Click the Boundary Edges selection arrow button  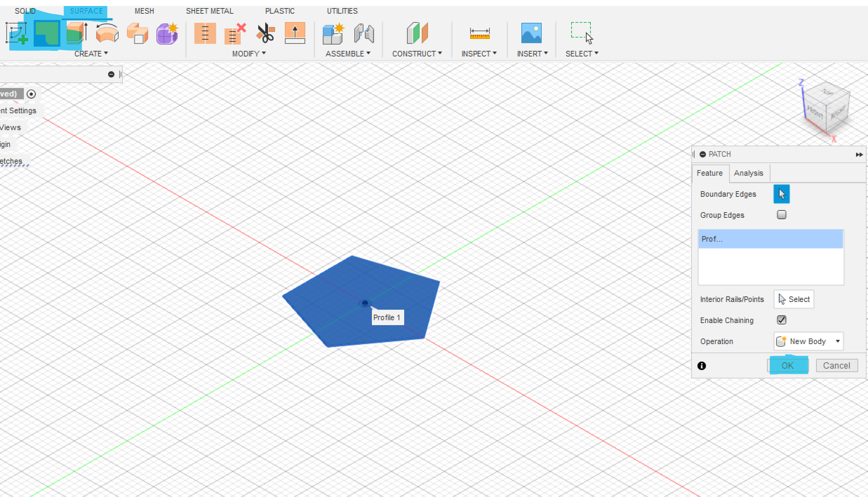click(x=781, y=194)
